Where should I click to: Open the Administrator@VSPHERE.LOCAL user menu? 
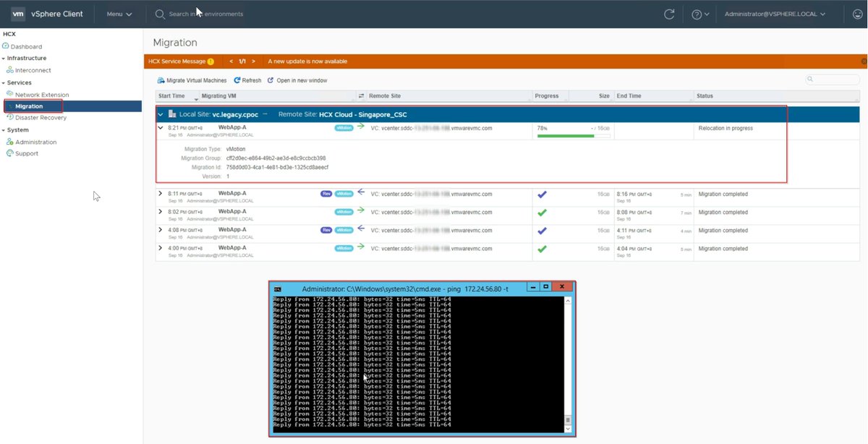[x=775, y=14]
